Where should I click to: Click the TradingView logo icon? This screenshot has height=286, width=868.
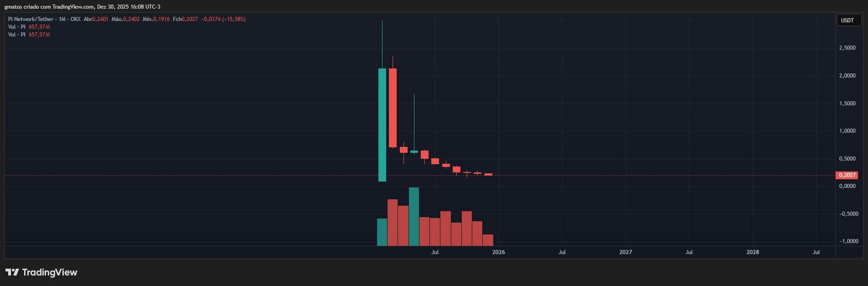12,272
